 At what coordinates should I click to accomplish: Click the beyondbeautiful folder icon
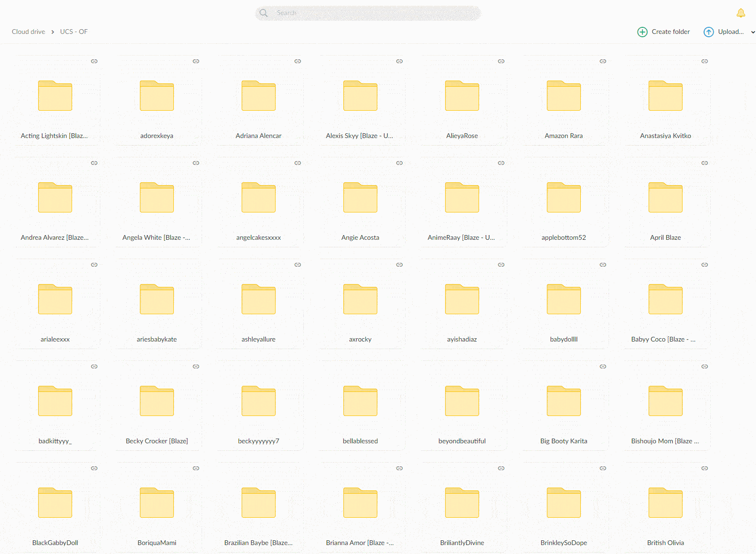[x=462, y=401]
